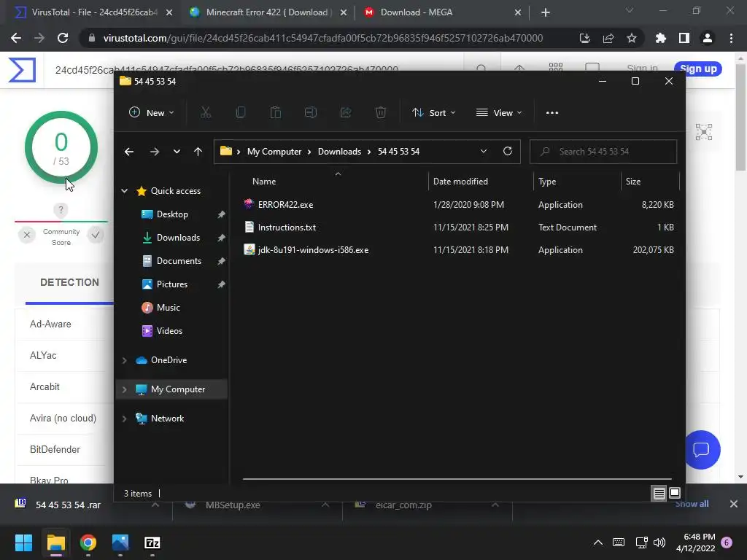Open 7-Zip from the taskbar

[152, 542]
